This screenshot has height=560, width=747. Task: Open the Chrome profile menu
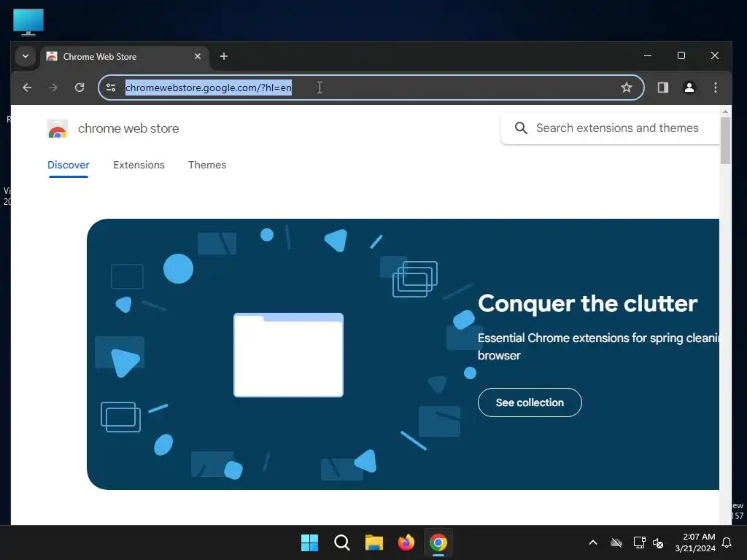[689, 87]
